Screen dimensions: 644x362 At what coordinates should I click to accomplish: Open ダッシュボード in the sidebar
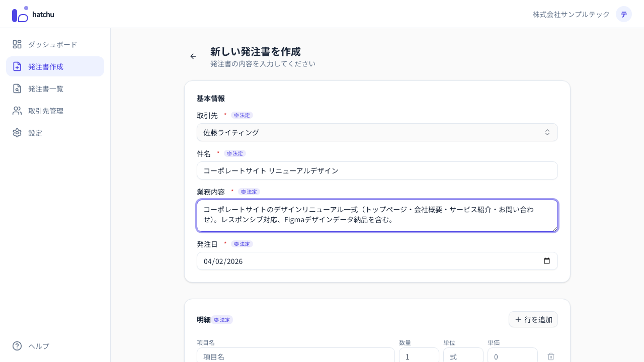[55, 44]
